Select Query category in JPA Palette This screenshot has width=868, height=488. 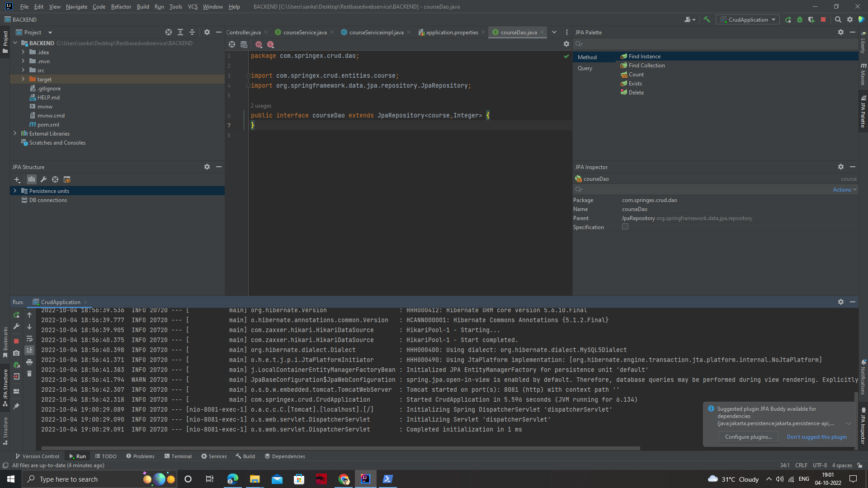pyautogui.click(x=585, y=68)
